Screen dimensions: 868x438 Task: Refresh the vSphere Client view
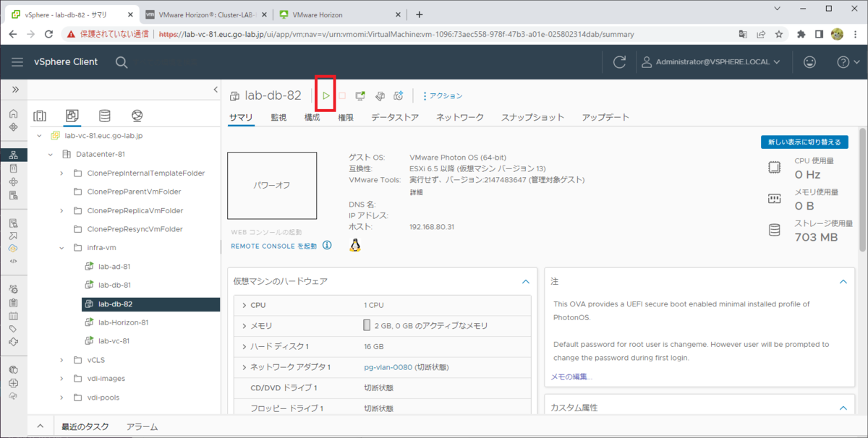(x=619, y=62)
